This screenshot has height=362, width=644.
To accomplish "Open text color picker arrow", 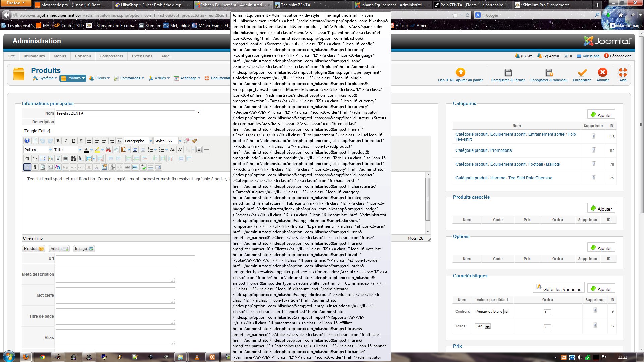I will pyautogui.click(x=91, y=150).
